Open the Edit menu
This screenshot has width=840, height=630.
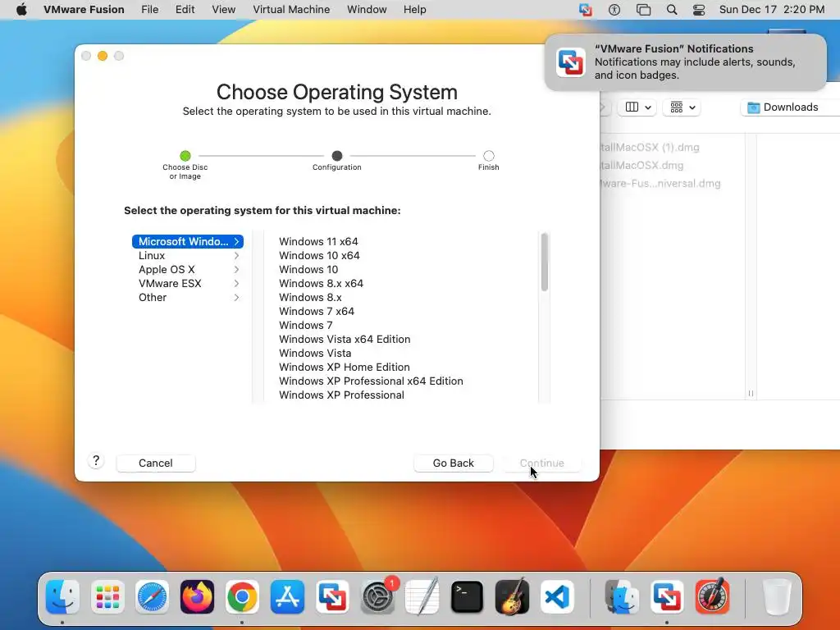coord(185,10)
